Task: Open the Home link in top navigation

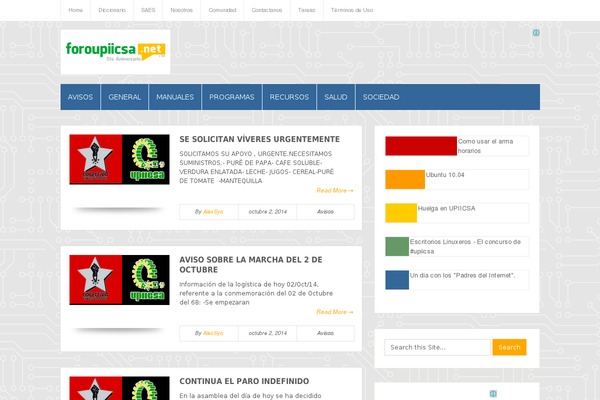Action: (75, 10)
